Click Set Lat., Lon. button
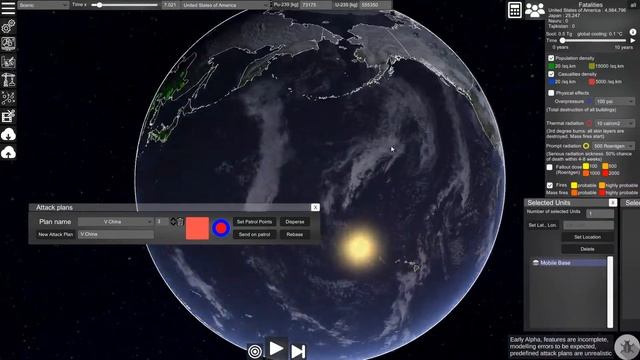Image resolution: width=640 pixels, height=360 pixels. (542, 225)
